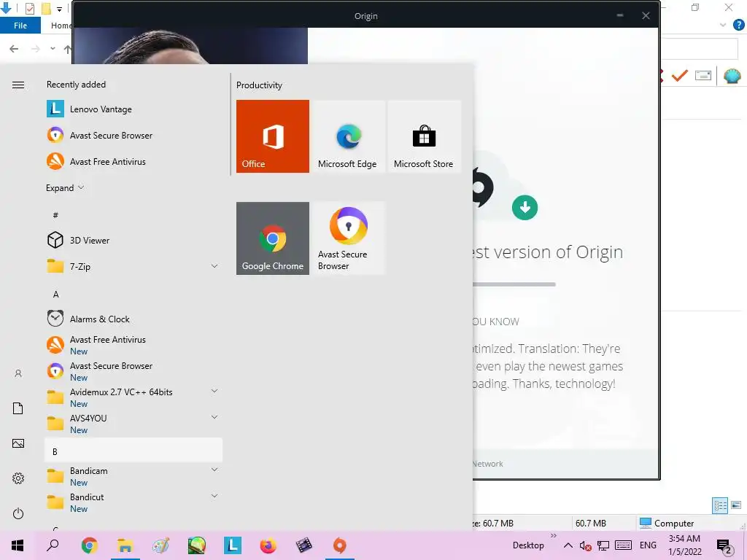The height and width of the screenshot is (560, 747).
Task: Open Avast Secure Browser tile
Action: pyautogui.click(x=348, y=238)
